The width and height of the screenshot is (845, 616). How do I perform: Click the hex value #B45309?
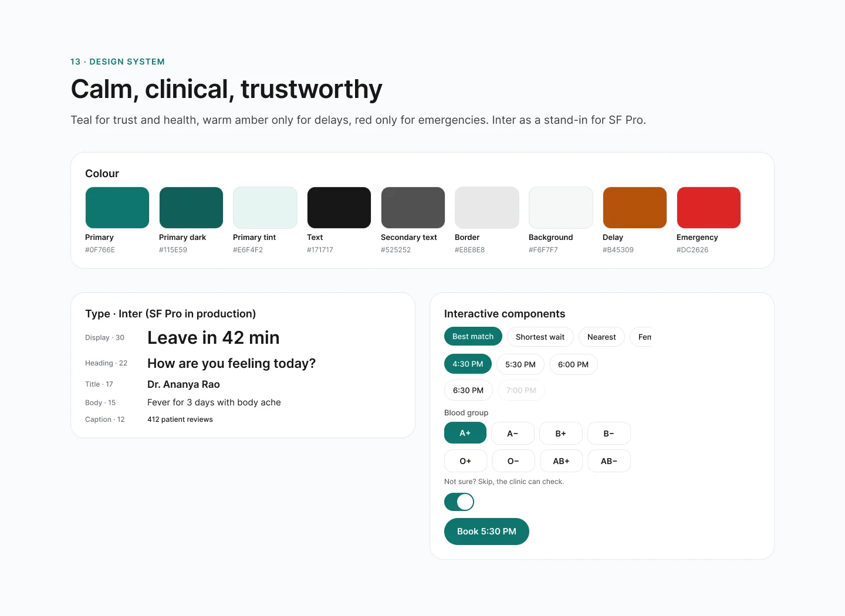618,250
